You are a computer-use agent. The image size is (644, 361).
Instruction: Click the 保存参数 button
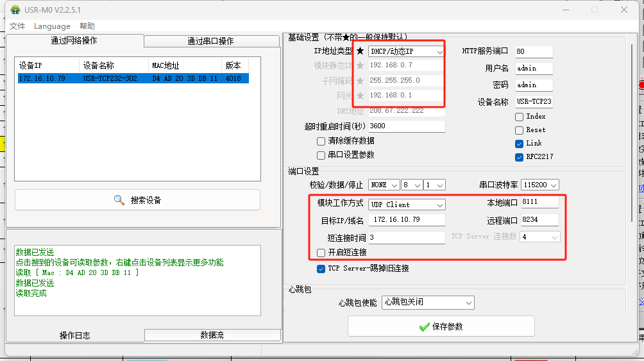441,326
